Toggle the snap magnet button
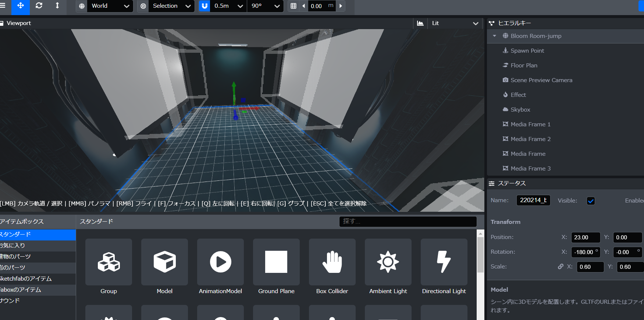Viewport: 644px width, 320px height. click(x=204, y=6)
